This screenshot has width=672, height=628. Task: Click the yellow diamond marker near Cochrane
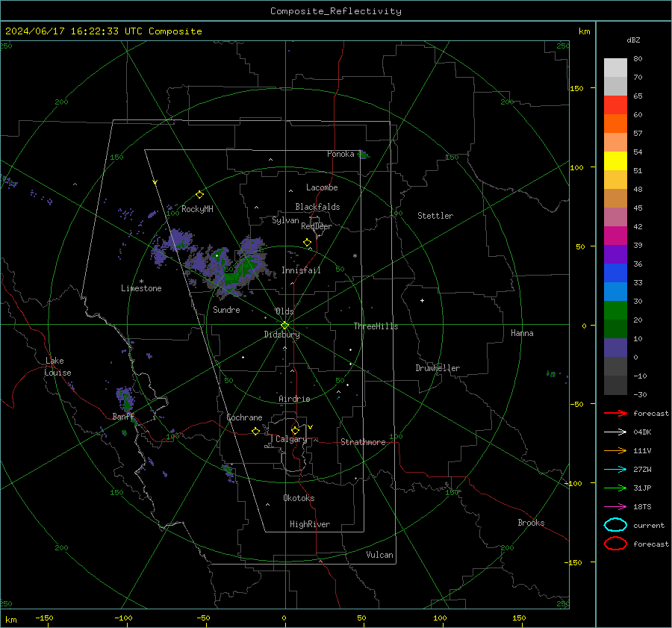point(255,432)
